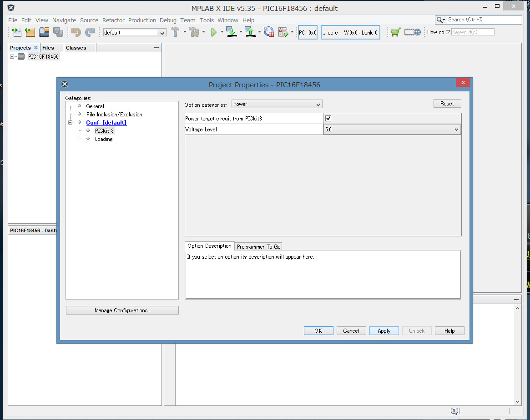The width and height of the screenshot is (530, 420).
Task: Click the Conf: [default] link
Action: coord(106,123)
